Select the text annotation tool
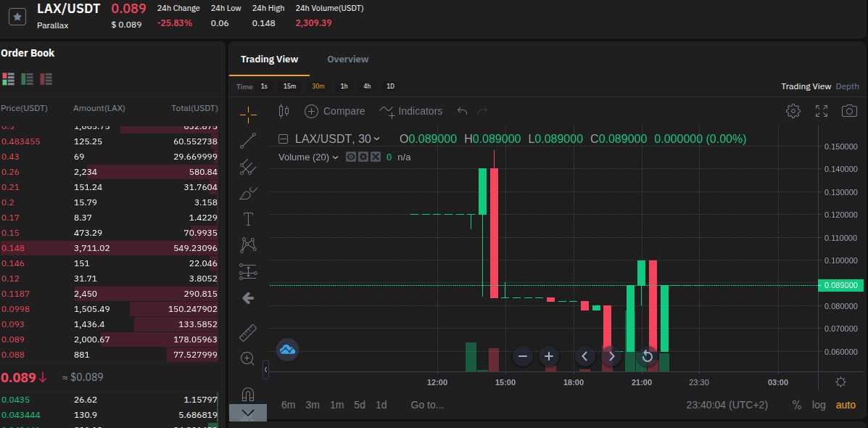 248,218
